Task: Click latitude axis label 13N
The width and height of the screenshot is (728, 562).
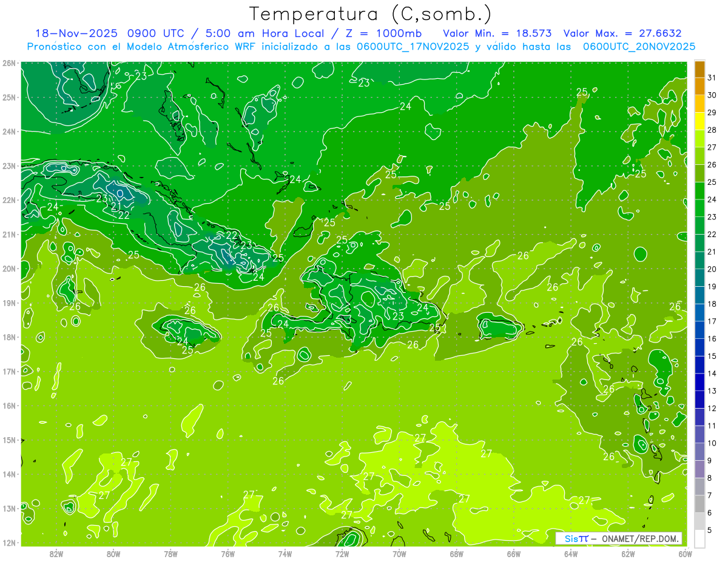Action: point(9,509)
